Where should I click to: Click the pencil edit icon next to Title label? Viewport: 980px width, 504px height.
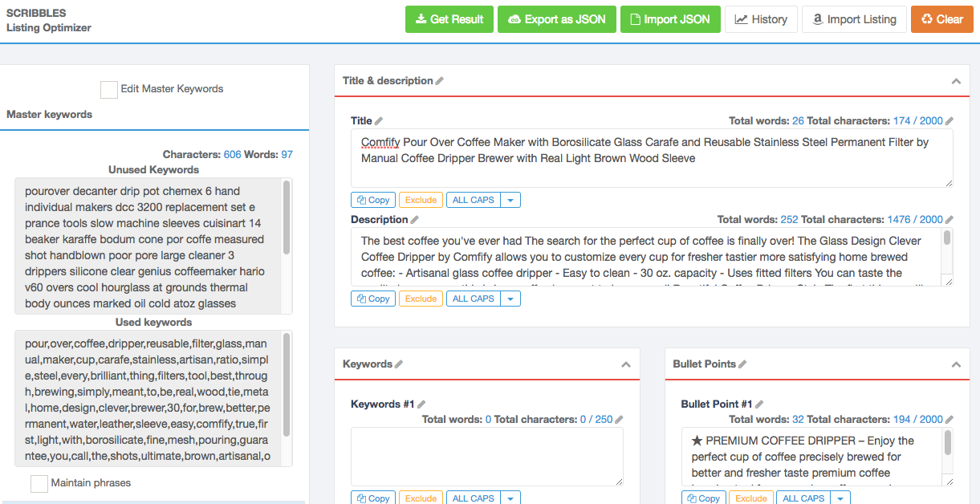pyautogui.click(x=379, y=121)
